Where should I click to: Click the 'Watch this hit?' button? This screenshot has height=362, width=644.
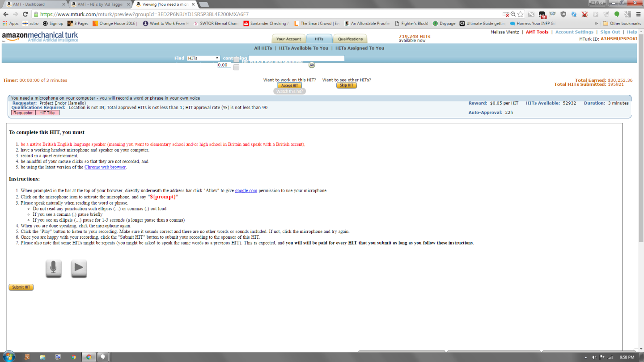click(289, 91)
